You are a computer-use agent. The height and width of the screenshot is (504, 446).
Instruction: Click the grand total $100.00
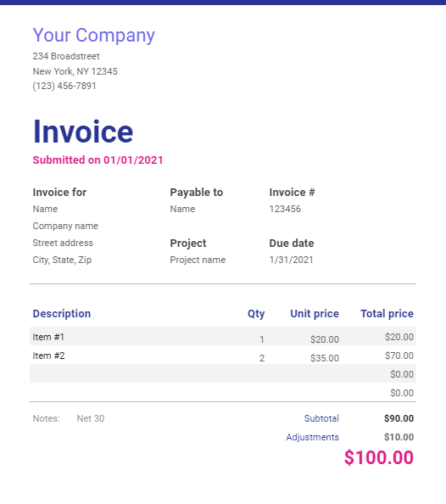pos(379,457)
